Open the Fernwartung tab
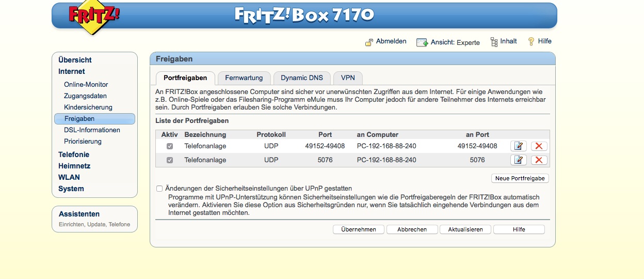 point(244,78)
